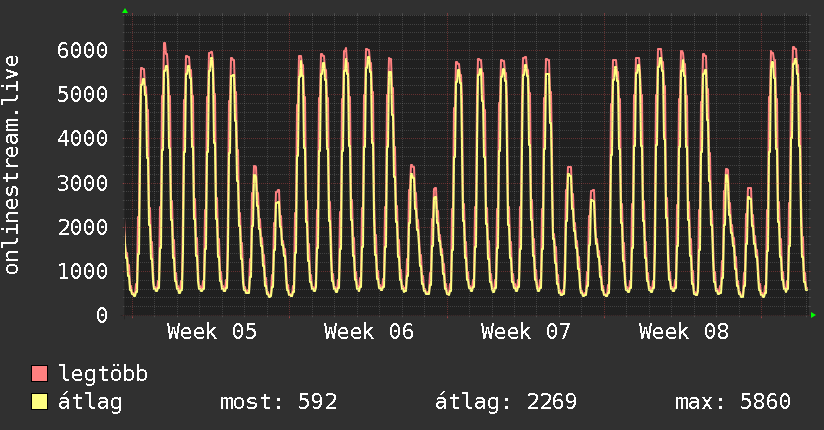Click the 'most: 592' current value
The width and height of the screenshot is (824, 430).
pos(279,402)
